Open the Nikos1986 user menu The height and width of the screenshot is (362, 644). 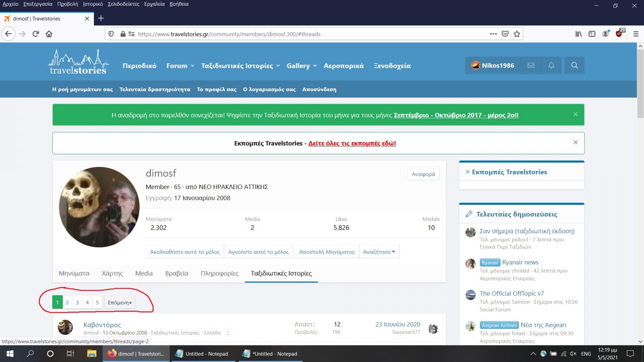[x=493, y=65]
